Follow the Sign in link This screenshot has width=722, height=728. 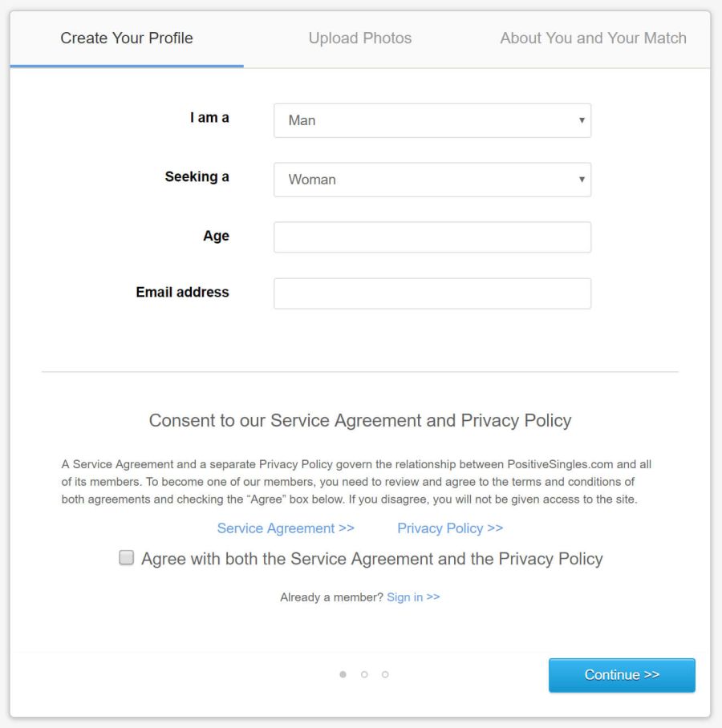point(413,597)
